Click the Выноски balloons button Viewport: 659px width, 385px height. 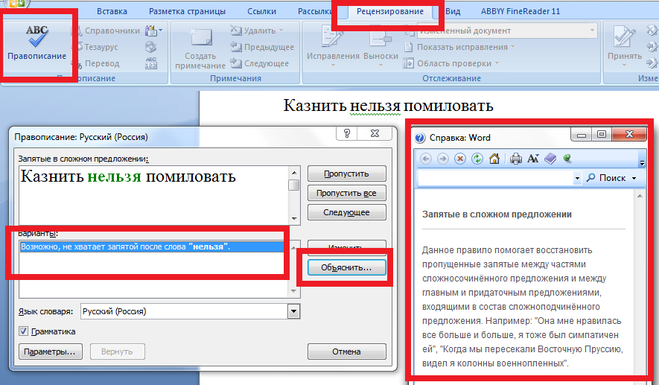[381, 46]
